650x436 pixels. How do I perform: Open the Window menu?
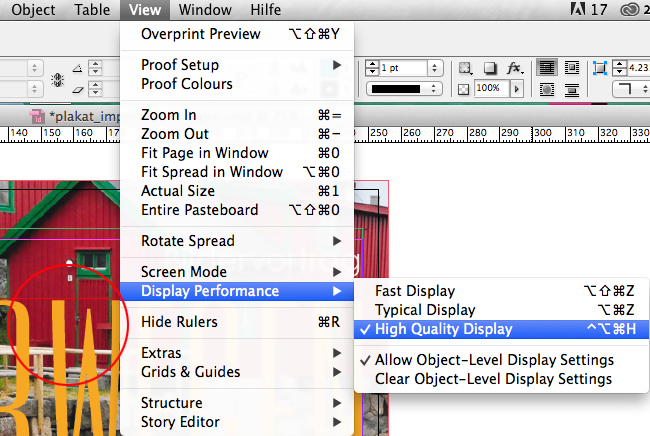206,11
